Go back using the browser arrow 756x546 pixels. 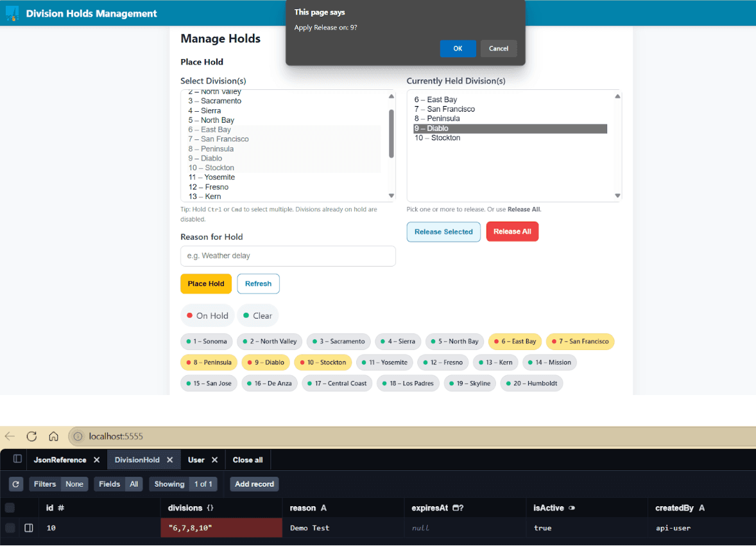(x=10, y=436)
